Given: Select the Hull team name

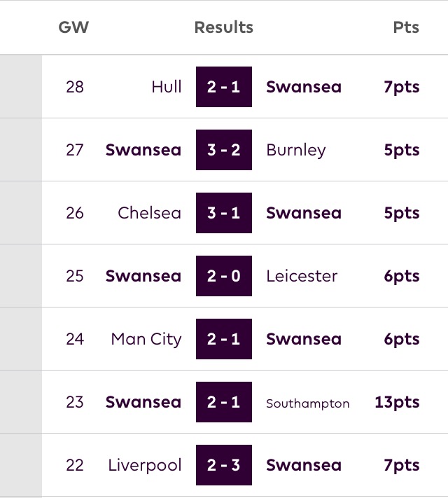Looking at the screenshot, I should tap(167, 87).
